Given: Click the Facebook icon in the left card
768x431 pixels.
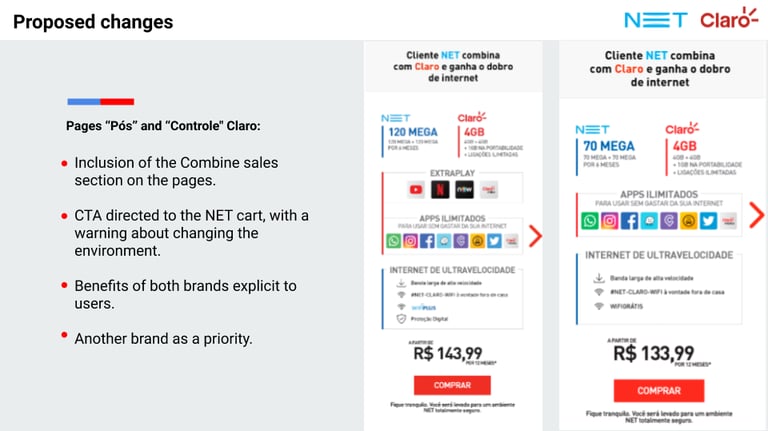Looking at the screenshot, I should (427, 241).
